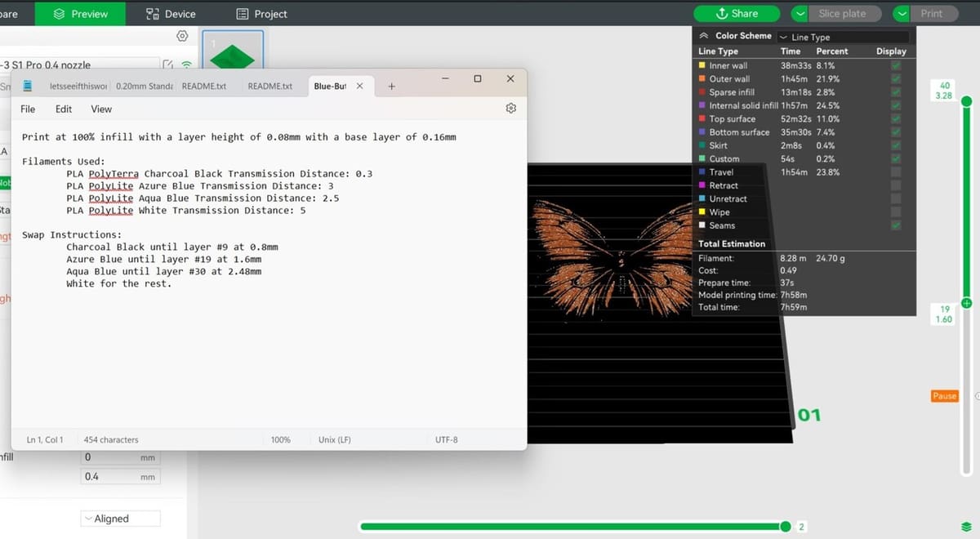The height and width of the screenshot is (539, 980).
Task: Click the Notepad app icon in the title bar
Action: [x=28, y=86]
